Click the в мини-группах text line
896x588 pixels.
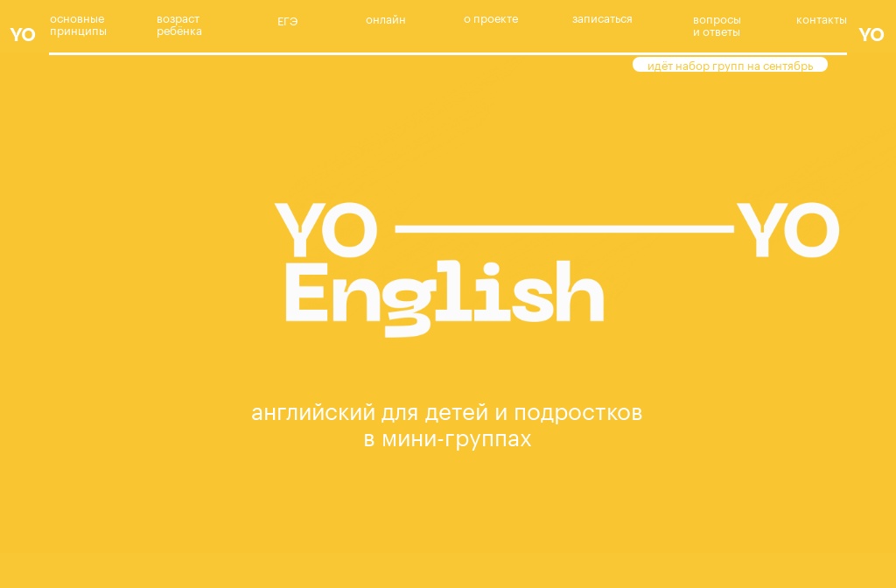(447, 438)
